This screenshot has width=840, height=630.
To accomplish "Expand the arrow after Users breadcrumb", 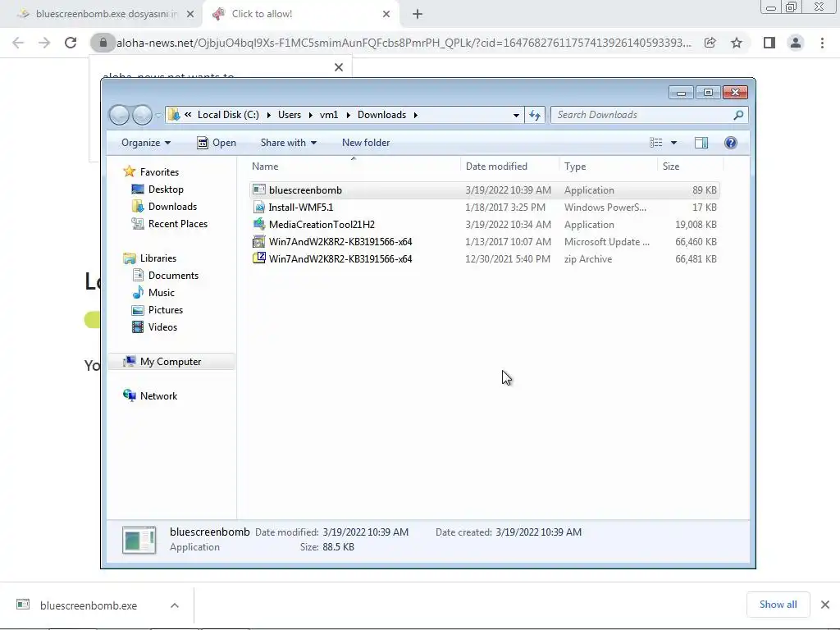I will pyautogui.click(x=310, y=115).
